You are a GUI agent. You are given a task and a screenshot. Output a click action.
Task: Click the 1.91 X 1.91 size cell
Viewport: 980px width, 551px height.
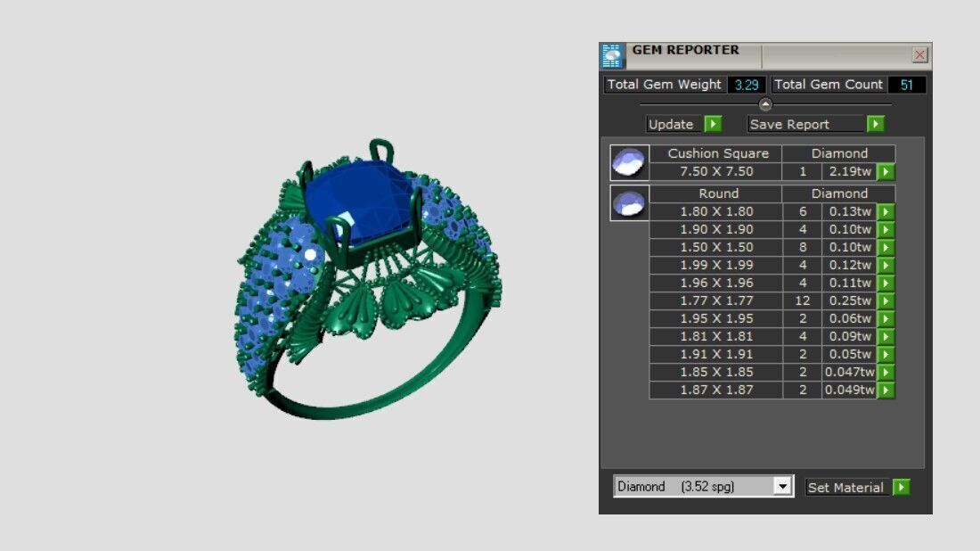click(x=716, y=354)
